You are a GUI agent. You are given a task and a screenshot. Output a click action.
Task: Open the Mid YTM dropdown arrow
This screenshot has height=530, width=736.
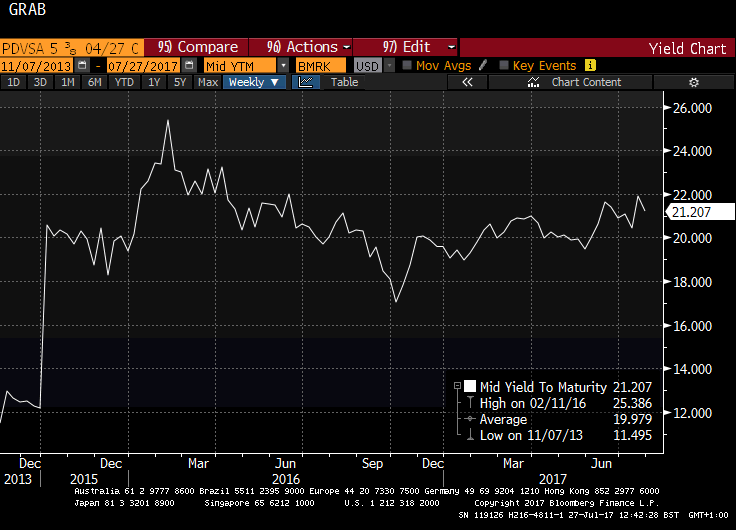(283, 66)
